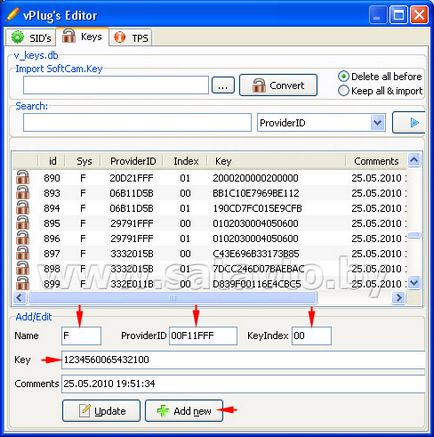Click the Convert button
434x437 pixels.
coord(278,85)
